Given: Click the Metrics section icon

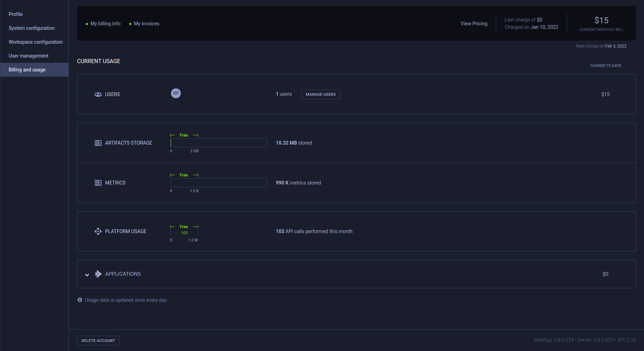Looking at the screenshot, I should (x=98, y=182).
